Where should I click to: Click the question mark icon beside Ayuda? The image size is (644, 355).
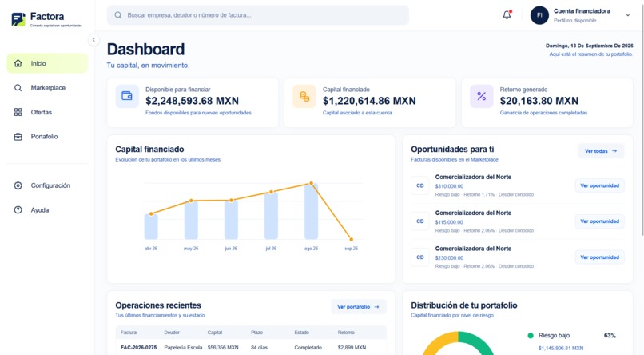[x=18, y=210]
